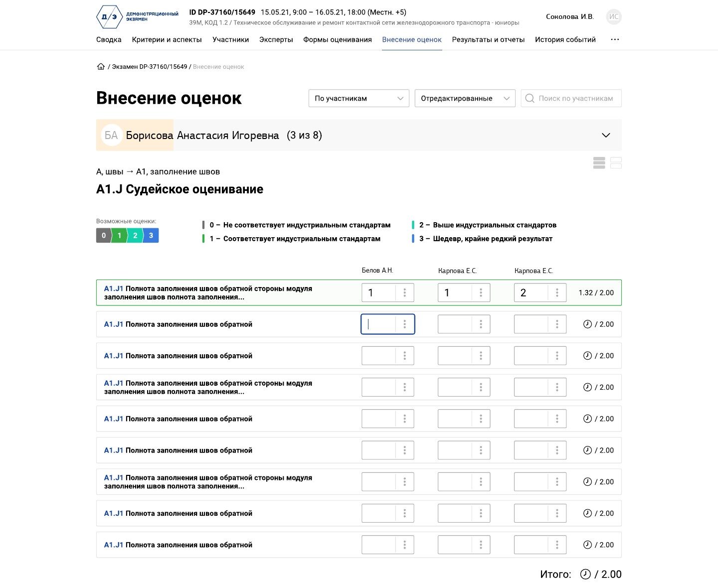This screenshot has width=718, height=588.
Task: Click the magnifier icon in the search box
Action: (x=530, y=99)
